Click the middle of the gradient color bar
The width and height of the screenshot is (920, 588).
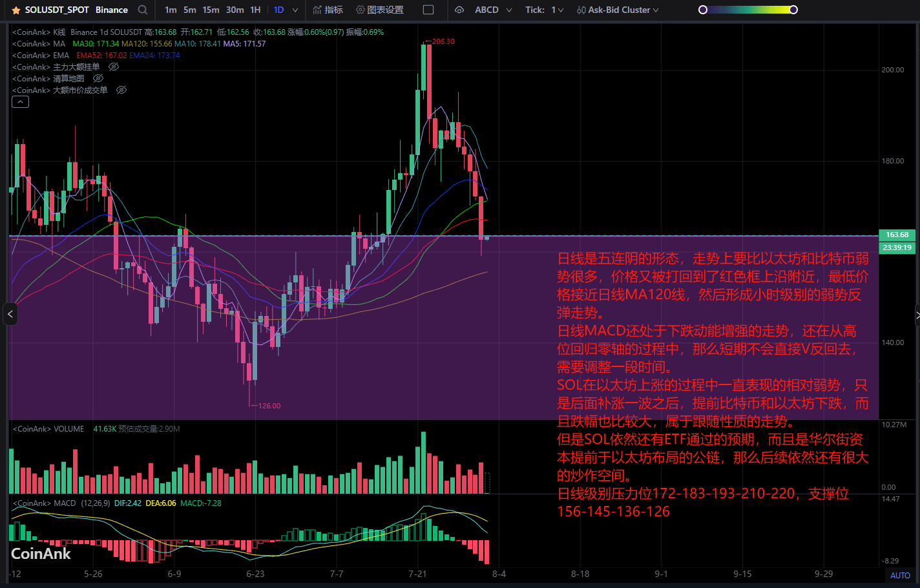point(748,10)
